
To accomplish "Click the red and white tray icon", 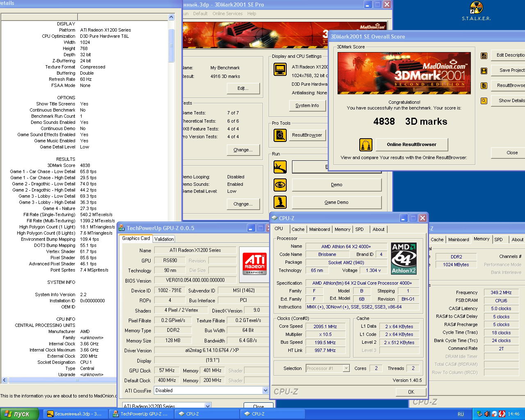I will (502, 414).
